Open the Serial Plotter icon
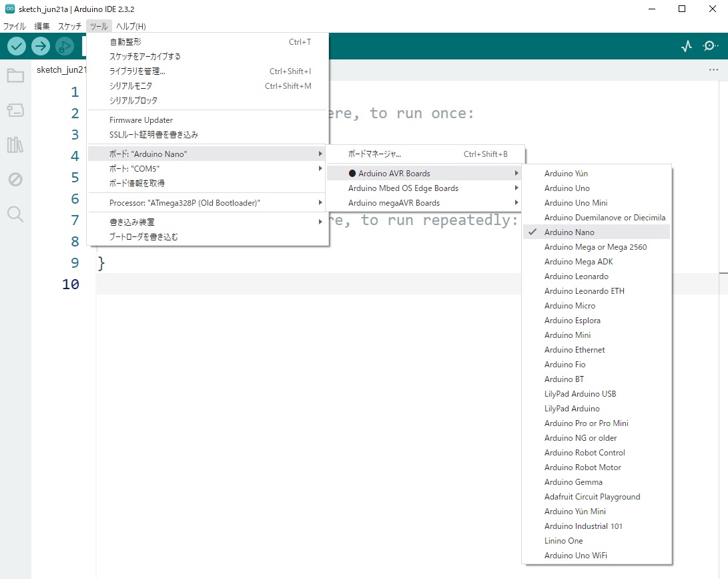This screenshot has height=579, width=728. point(687,46)
